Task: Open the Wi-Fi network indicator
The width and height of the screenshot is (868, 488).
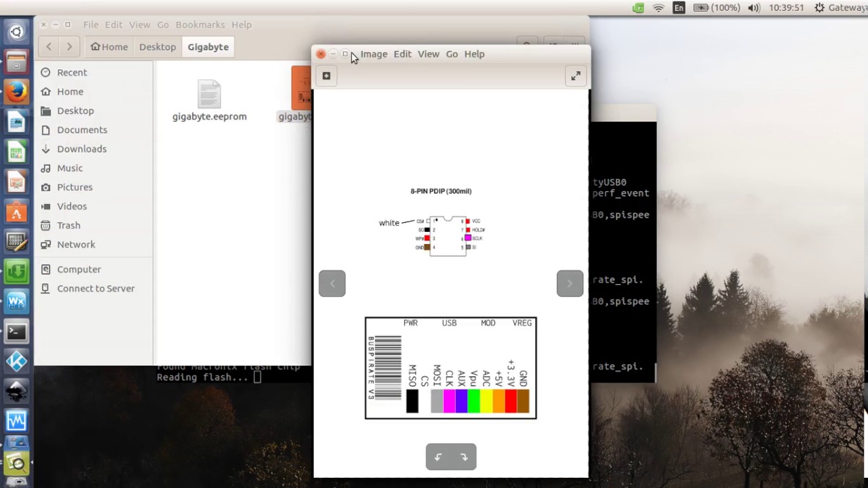Action: pyautogui.click(x=658, y=8)
